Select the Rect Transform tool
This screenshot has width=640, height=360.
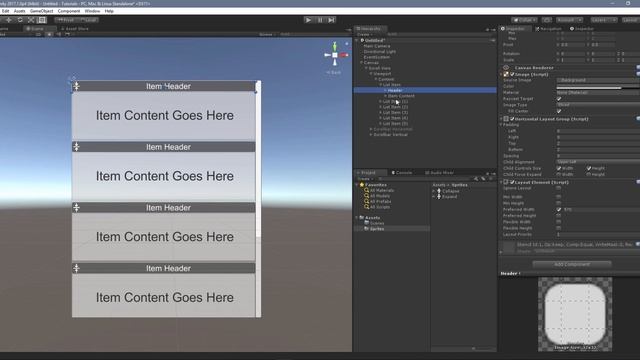[x=42, y=20]
